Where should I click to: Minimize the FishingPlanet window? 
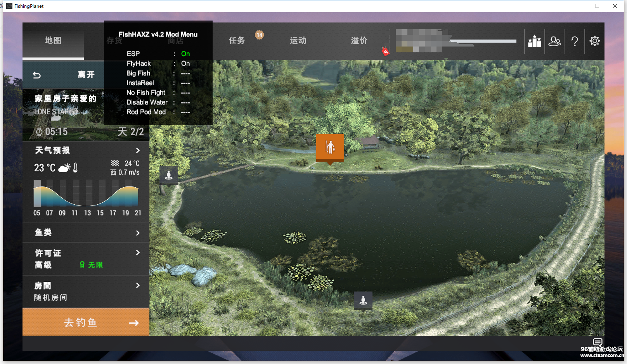pyautogui.click(x=580, y=6)
